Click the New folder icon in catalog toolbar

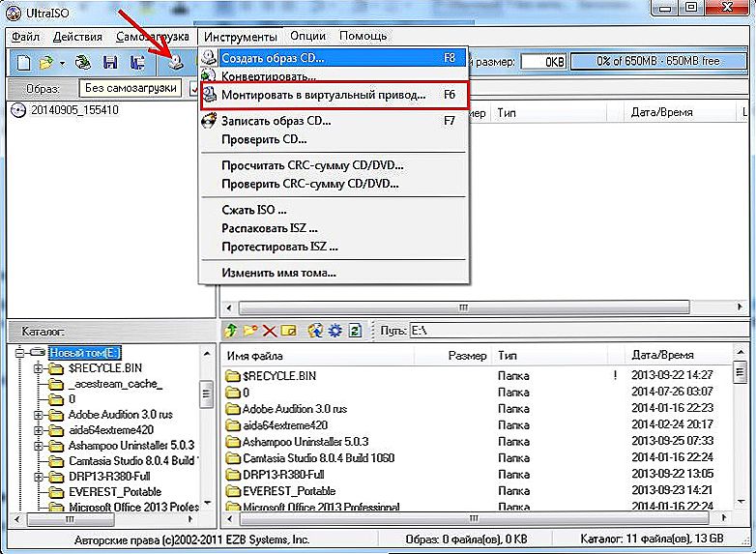[x=250, y=331]
